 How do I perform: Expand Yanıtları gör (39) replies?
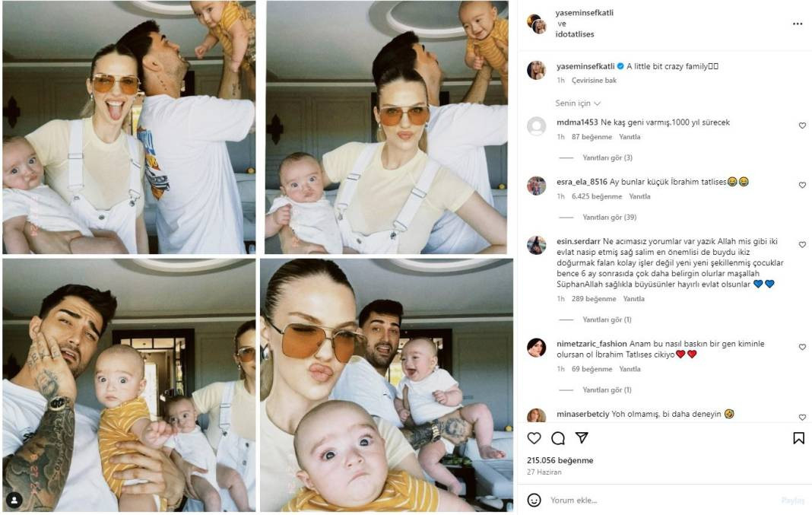point(610,217)
